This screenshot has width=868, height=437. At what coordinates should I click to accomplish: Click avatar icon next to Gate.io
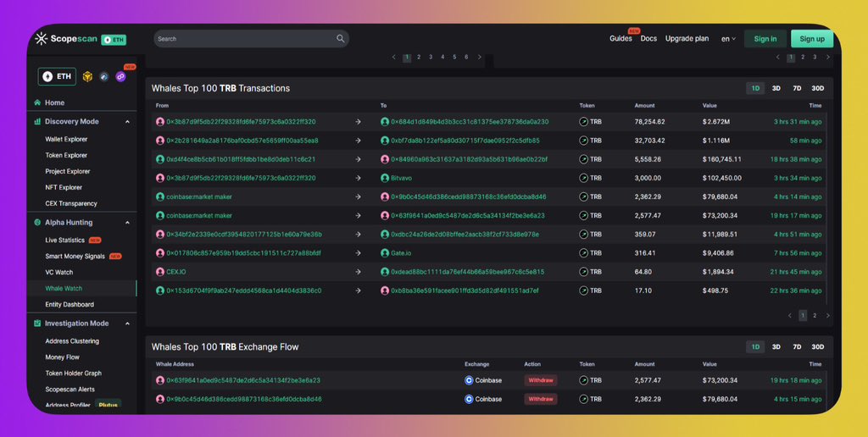click(x=385, y=252)
